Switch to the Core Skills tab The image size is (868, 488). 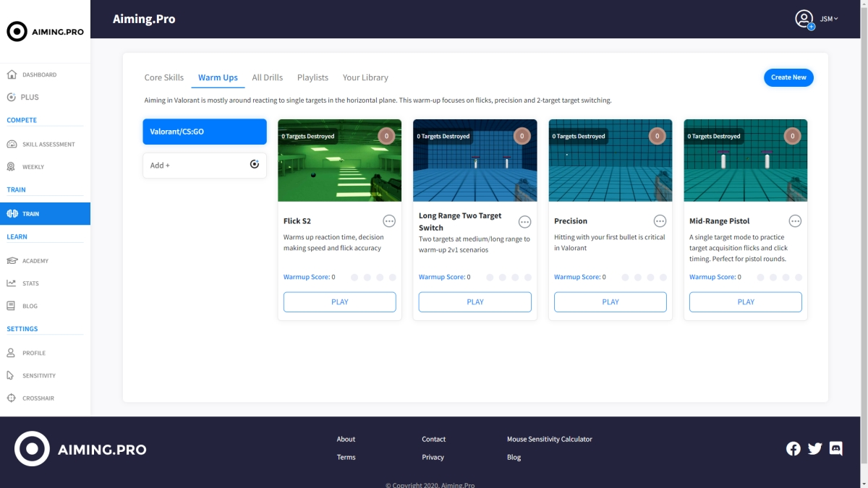tap(164, 77)
